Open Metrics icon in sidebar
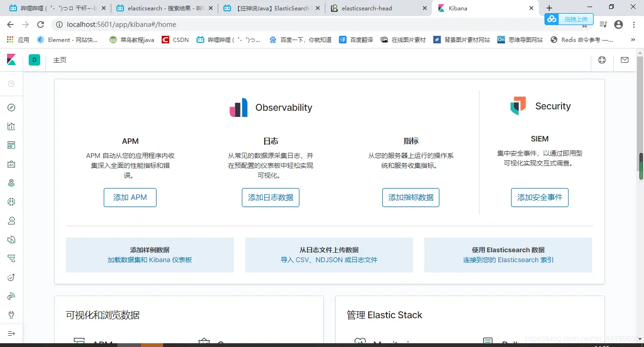The height and width of the screenshot is (347, 644). [x=11, y=221]
